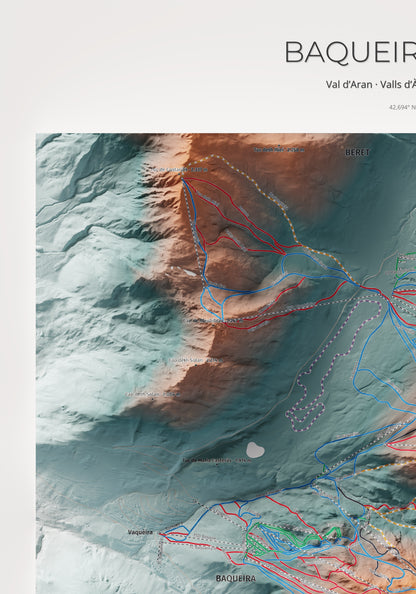Click the grey lake shape on the map
This screenshot has width=416, height=594.
[255, 449]
